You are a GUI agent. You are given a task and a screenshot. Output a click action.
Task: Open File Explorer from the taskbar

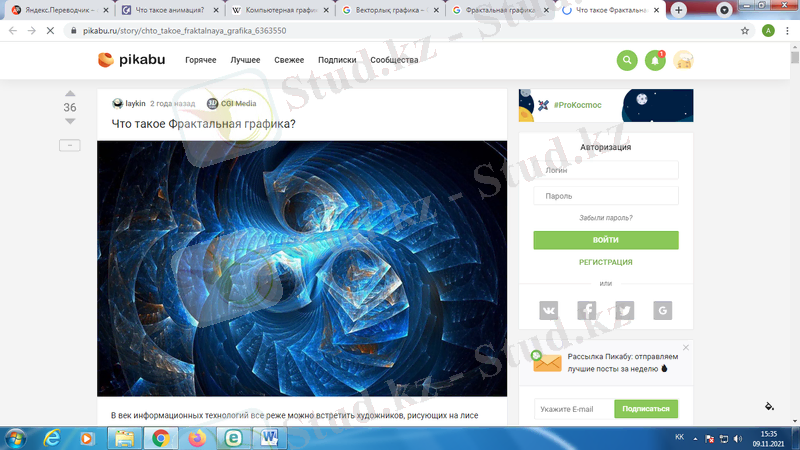(124, 438)
